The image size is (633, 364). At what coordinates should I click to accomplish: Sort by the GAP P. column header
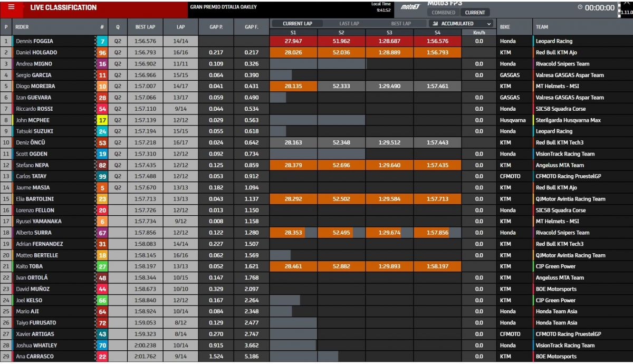[216, 27]
